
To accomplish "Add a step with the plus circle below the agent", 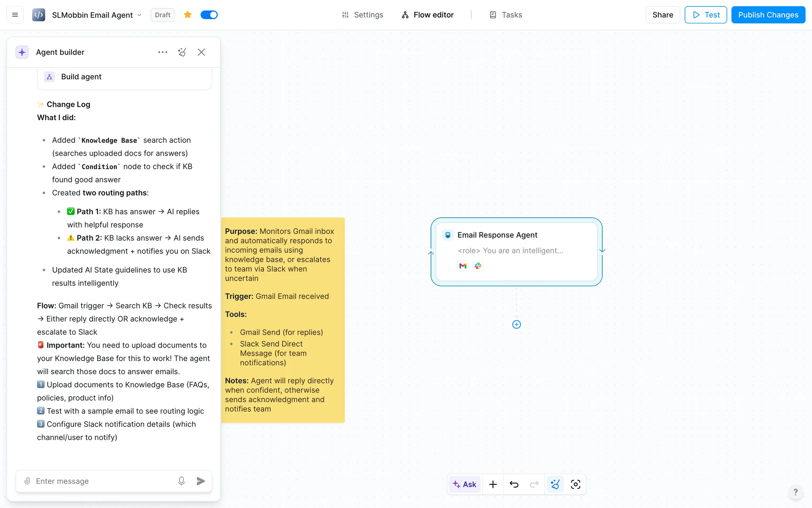I will click(x=516, y=324).
